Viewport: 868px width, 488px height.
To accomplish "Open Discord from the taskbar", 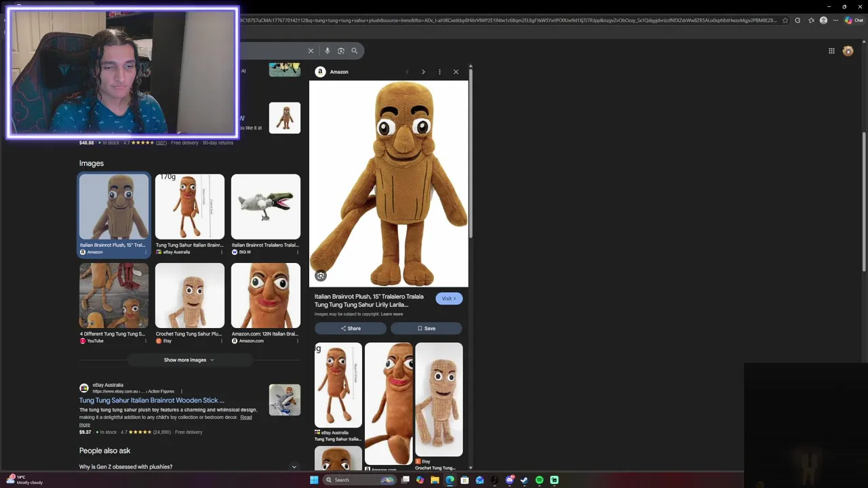I will (509, 480).
